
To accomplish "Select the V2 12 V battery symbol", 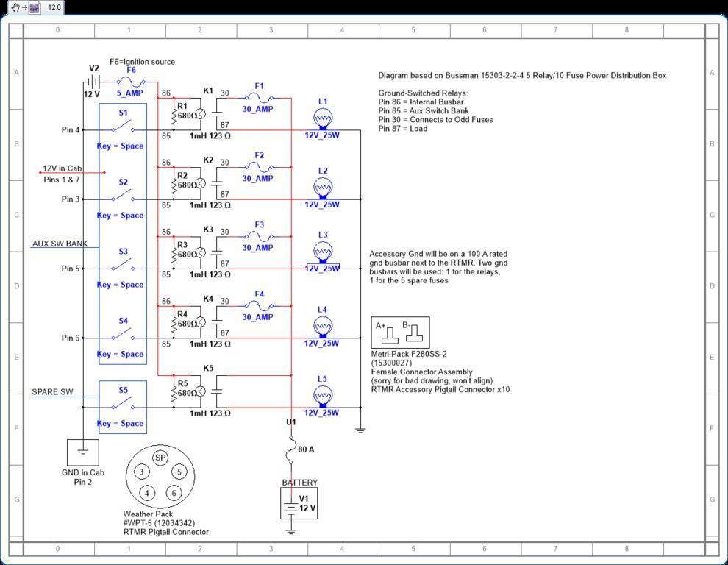I will click(x=94, y=82).
